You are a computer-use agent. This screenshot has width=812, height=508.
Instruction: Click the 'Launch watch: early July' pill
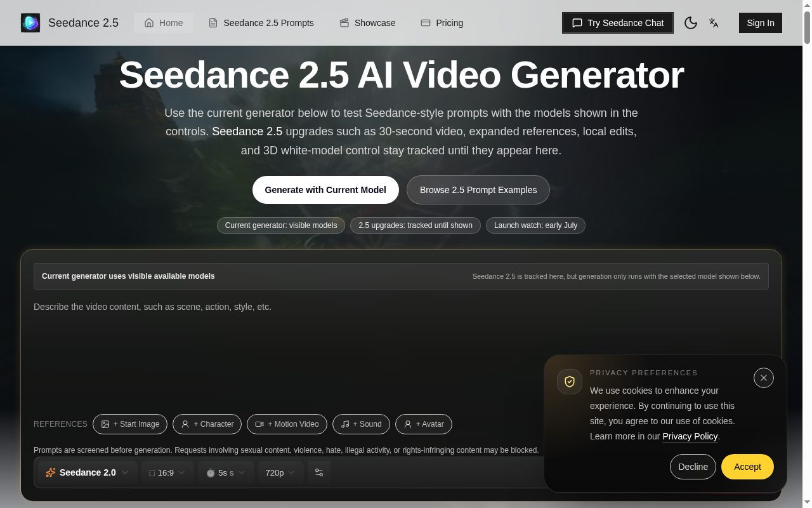[x=535, y=225]
